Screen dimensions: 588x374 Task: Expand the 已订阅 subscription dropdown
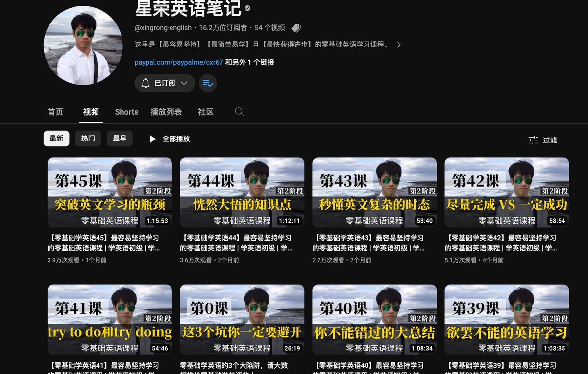[x=184, y=83]
